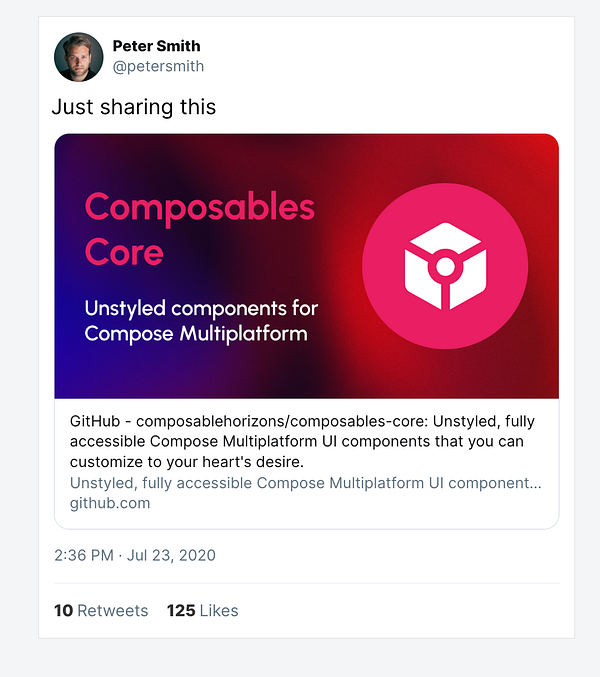
Task: Click the "Composables Core" heading in banner
Action: (x=199, y=229)
